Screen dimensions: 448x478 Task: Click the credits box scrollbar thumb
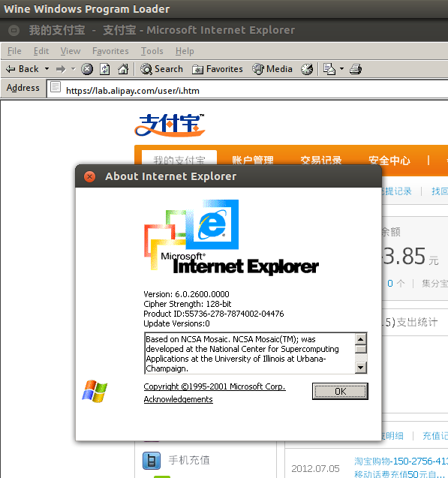[x=361, y=349]
